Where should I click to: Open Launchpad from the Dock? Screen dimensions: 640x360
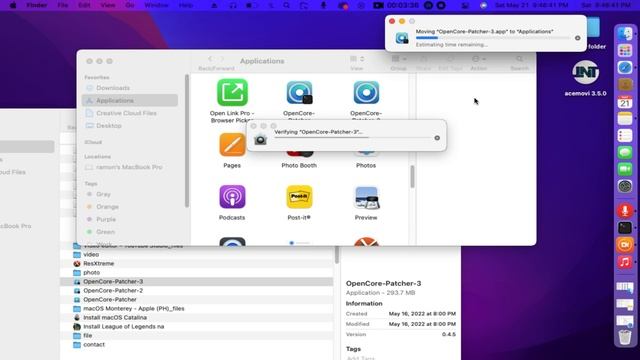625,51
